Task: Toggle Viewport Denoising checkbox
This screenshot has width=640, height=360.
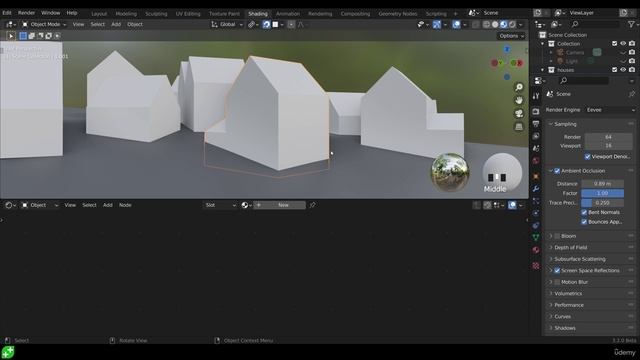Action: tap(587, 157)
